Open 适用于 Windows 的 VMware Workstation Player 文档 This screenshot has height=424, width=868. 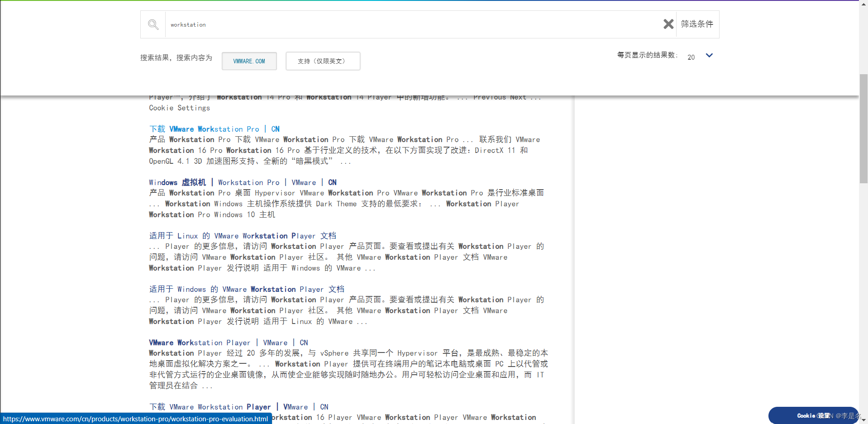(247, 289)
